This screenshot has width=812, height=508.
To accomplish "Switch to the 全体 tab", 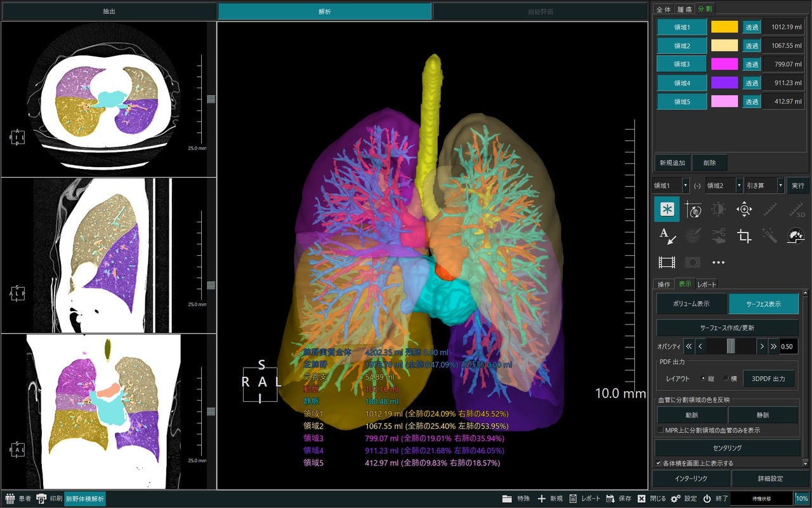I will 663,9.
